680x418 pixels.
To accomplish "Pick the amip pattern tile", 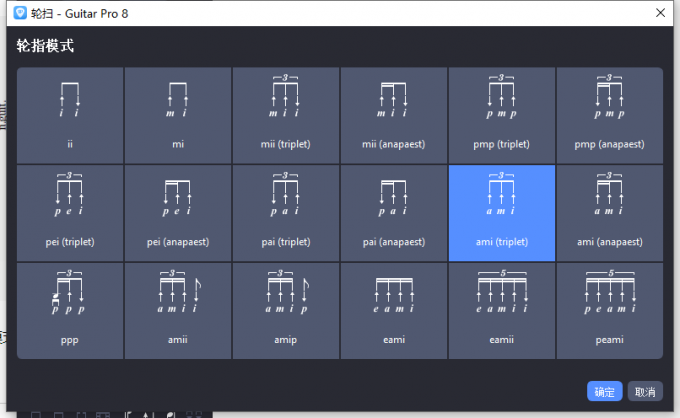I will (x=286, y=311).
